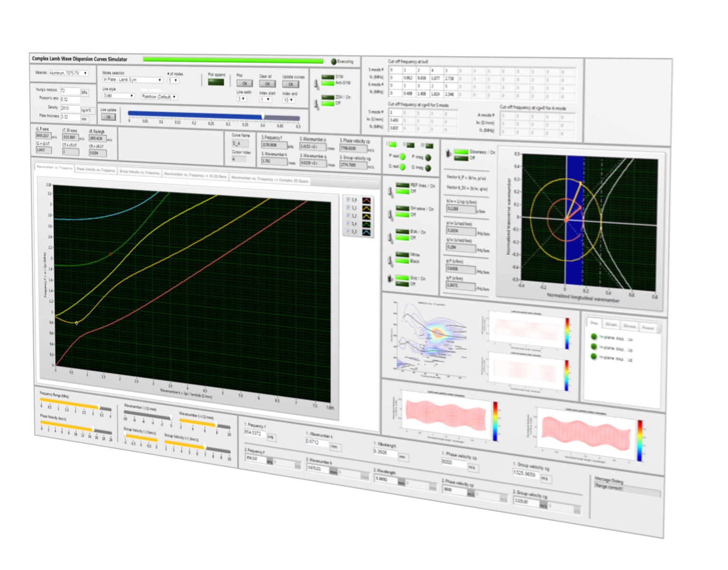Select the In-plane disp. Uz LED
Screen dimensions: 728x570
tap(594, 357)
